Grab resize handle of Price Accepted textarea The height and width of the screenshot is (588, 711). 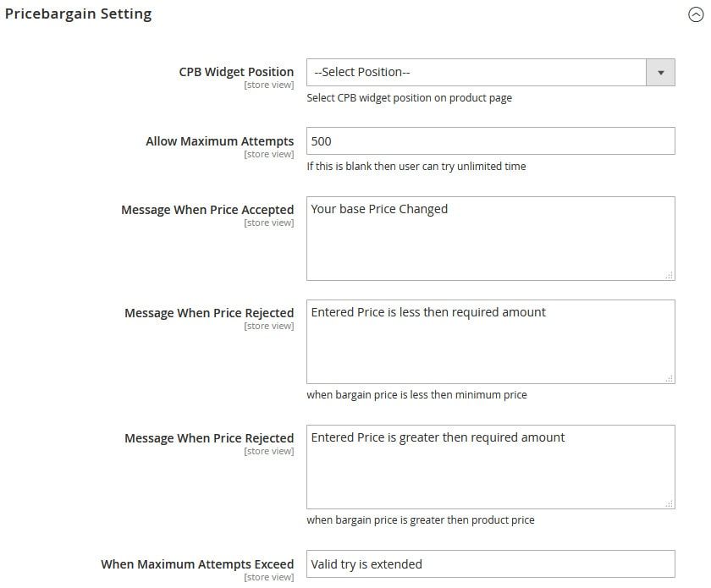click(669, 274)
